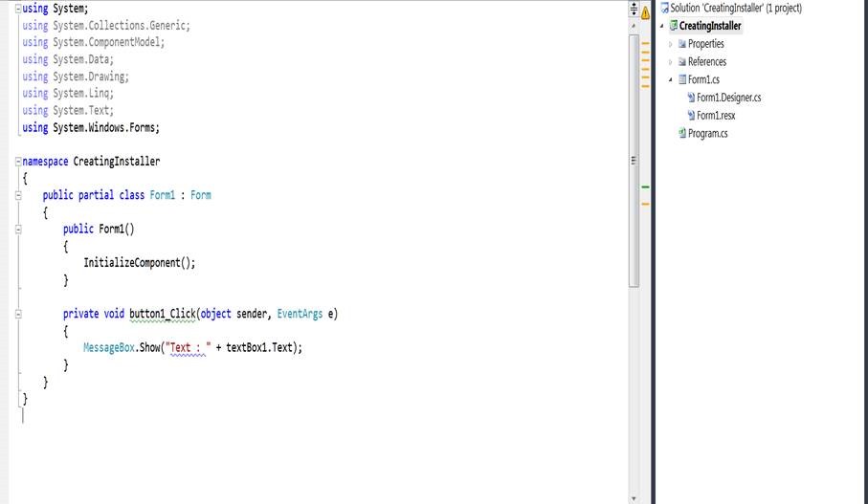Click the Form1.Designer.cs file icon
868x504 pixels.
tap(691, 98)
